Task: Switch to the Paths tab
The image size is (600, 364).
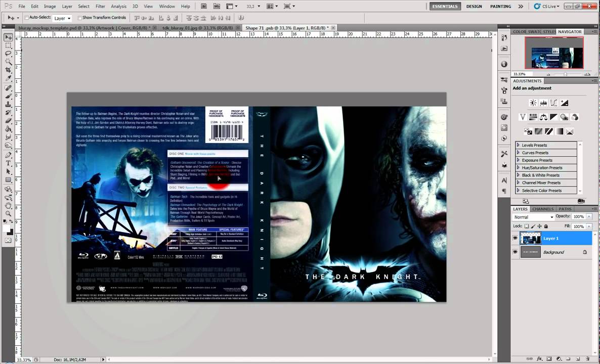Action: pos(565,209)
